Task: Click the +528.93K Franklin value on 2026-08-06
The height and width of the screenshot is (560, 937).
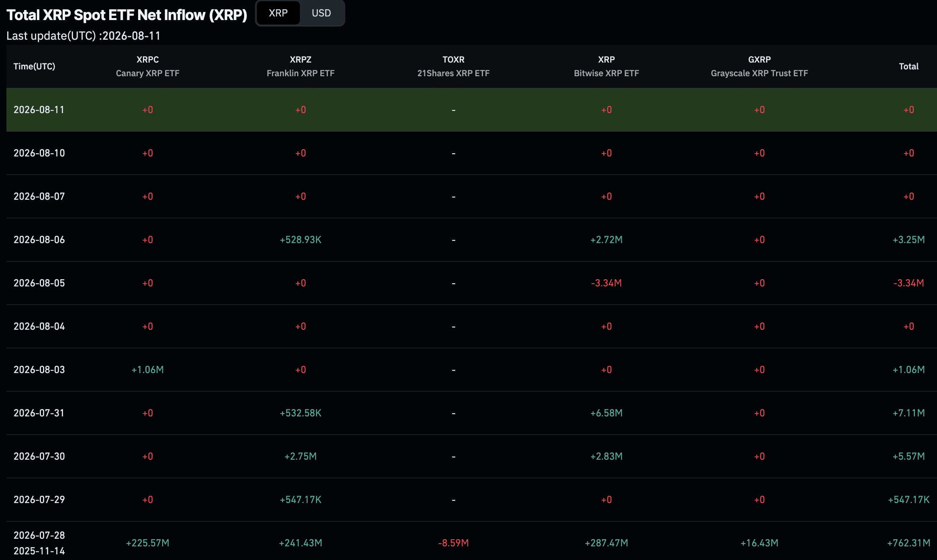Action: click(301, 240)
